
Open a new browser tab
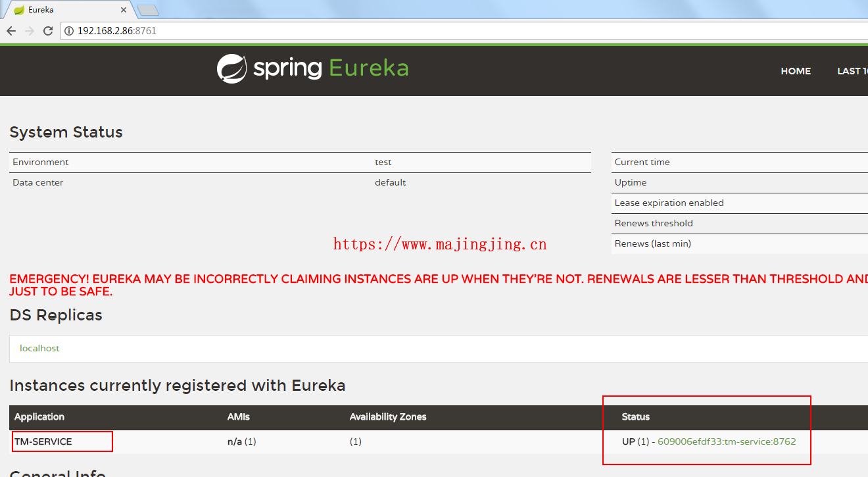point(148,10)
